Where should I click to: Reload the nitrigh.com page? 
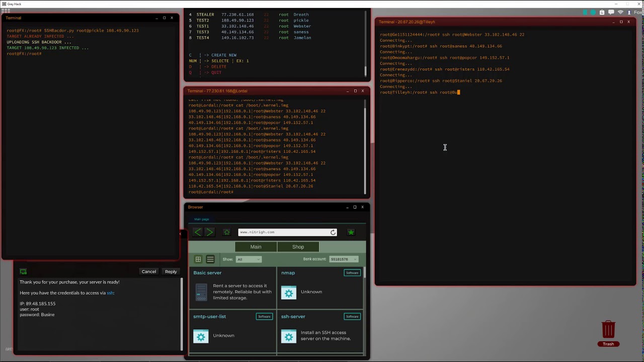[333, 232]
